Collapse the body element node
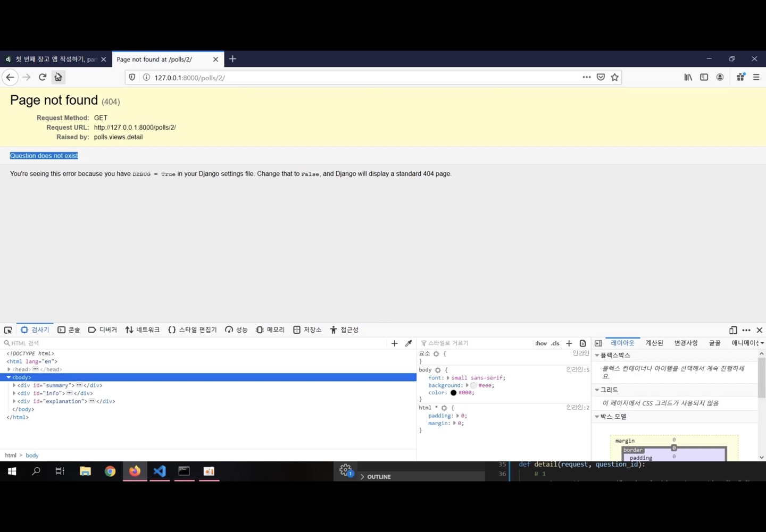Screen dimensions: 766x532 [x=9, y=377]
